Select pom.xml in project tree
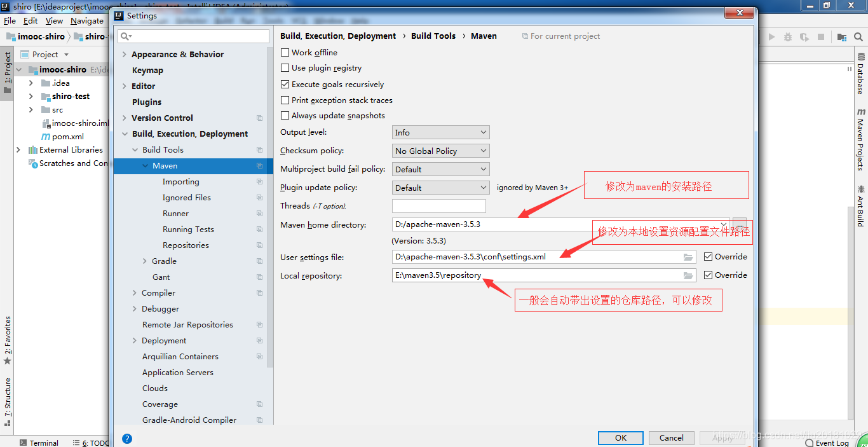868x447 pixels. pos(62,137)
